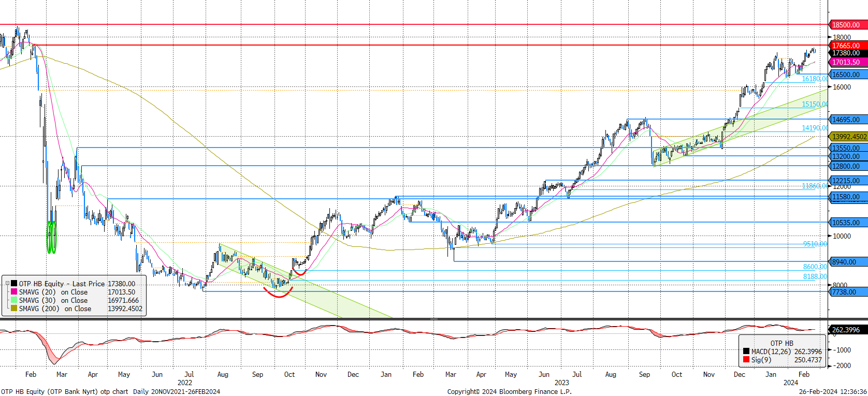Click the large red arc annotation under the October 2022 low
The image size is (868, 396).
[279, 292]
